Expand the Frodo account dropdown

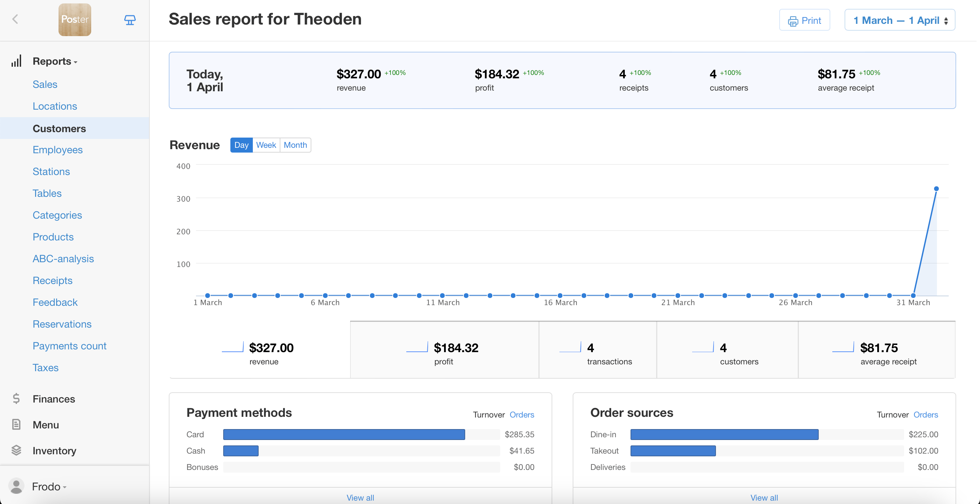49,486
